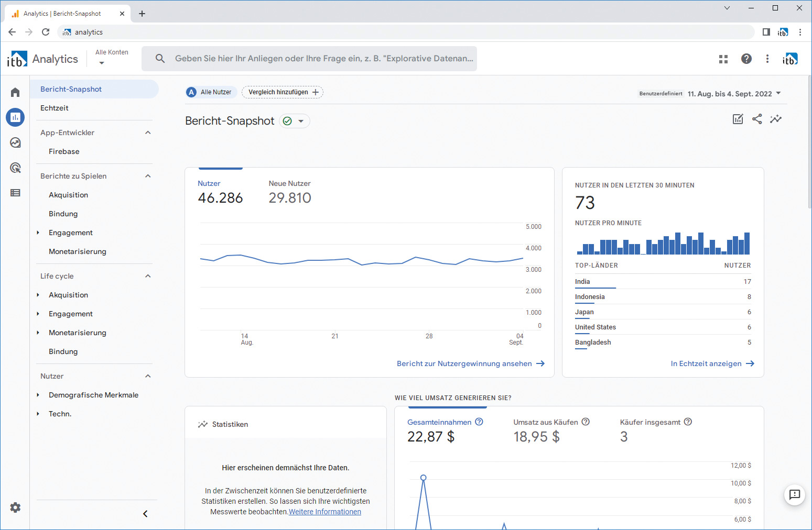Open the help question mark icon
812x530 pixels.
[746, 59]
